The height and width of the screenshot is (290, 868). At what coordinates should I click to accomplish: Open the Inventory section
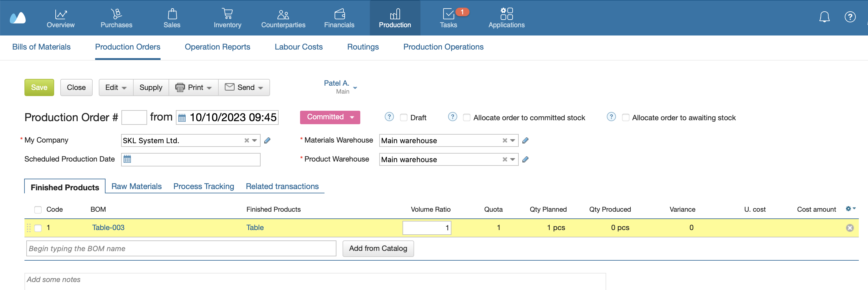point(228,18)
